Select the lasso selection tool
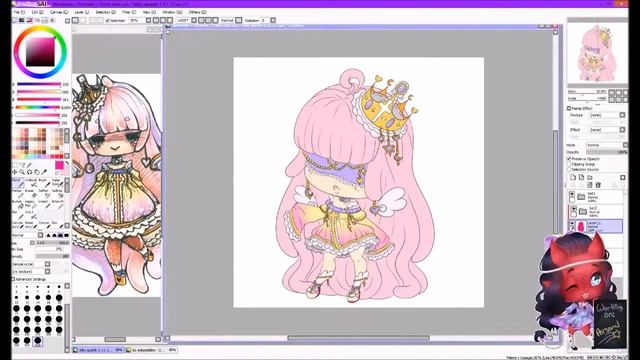The image size is (640, 360). [x=22, y=165]
